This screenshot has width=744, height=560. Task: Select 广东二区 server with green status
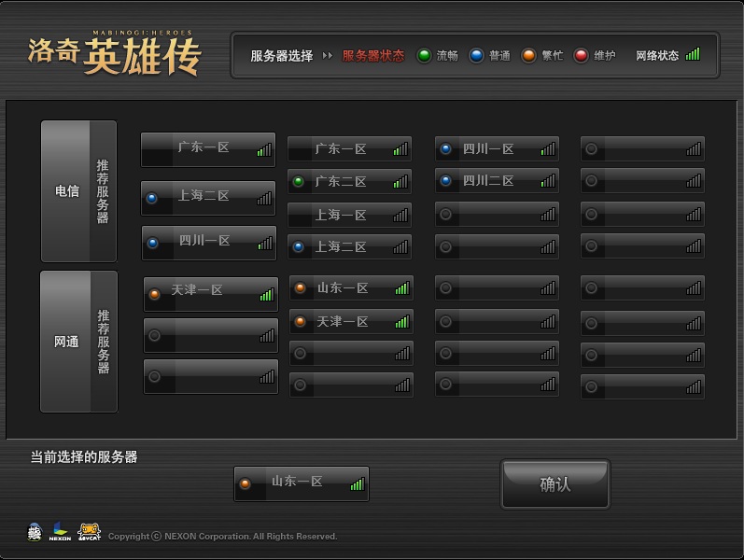(349, 182)
